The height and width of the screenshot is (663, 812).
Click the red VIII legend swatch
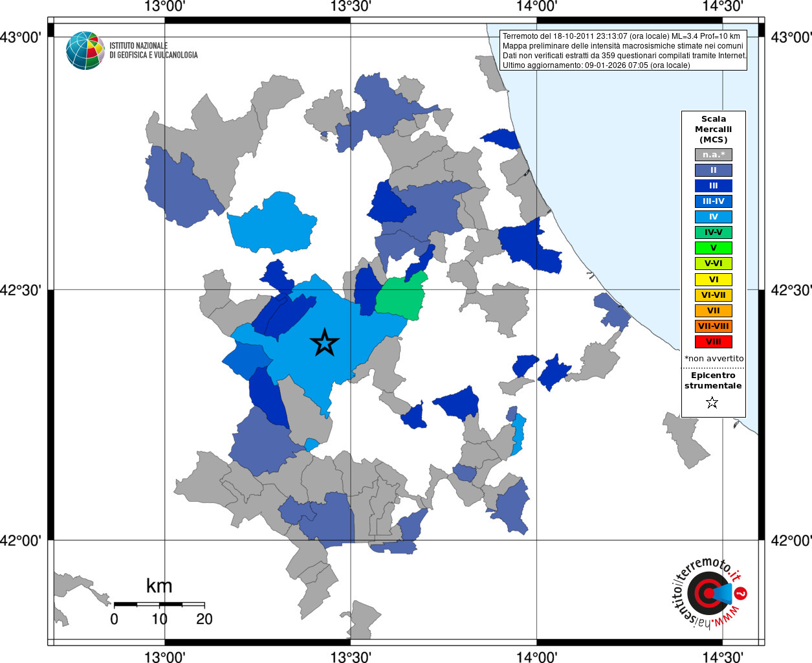point(714,342)
